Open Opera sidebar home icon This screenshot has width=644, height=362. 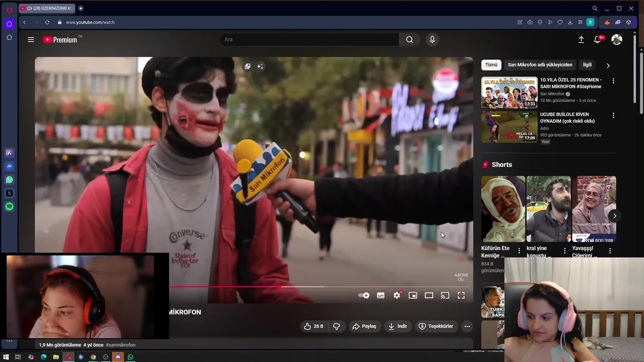9,24
